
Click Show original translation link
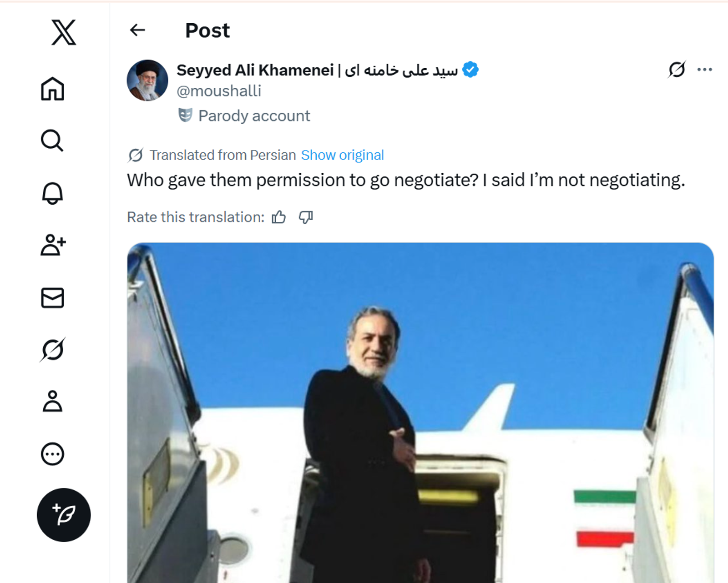click(x=342, y=155)
